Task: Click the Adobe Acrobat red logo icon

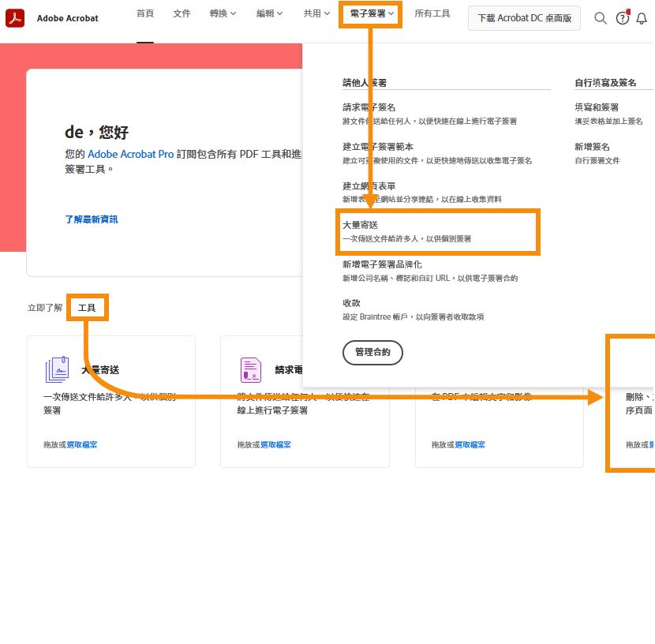Action: (x=15, y=18)
